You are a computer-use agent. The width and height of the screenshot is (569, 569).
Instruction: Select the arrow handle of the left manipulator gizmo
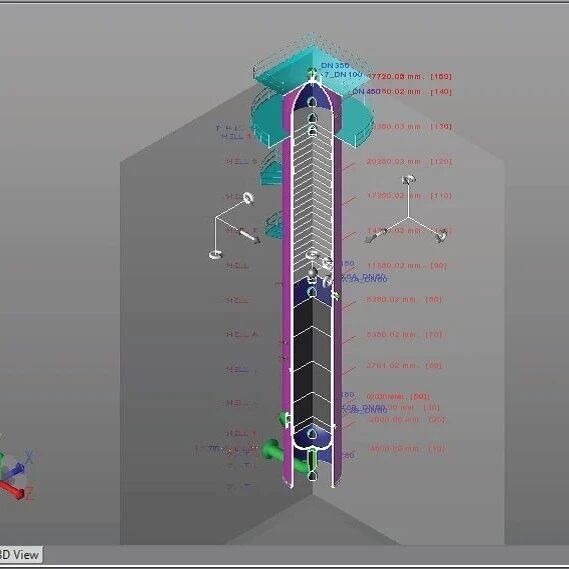250,236
